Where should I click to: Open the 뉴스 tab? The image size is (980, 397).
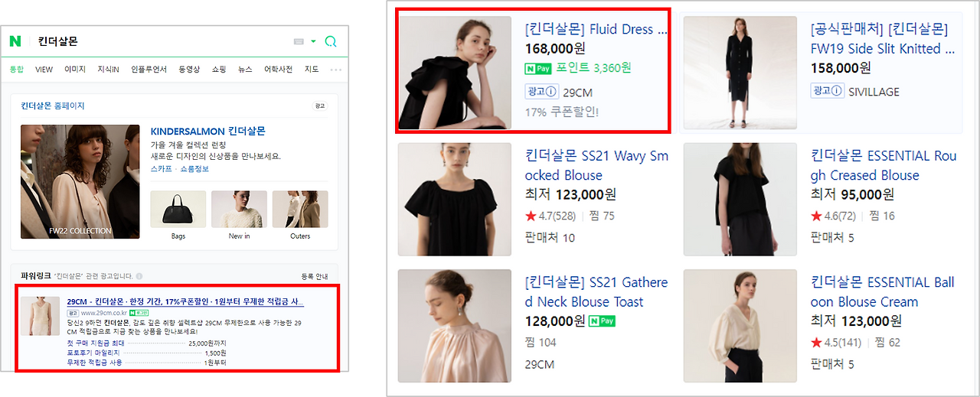point(245,70)
